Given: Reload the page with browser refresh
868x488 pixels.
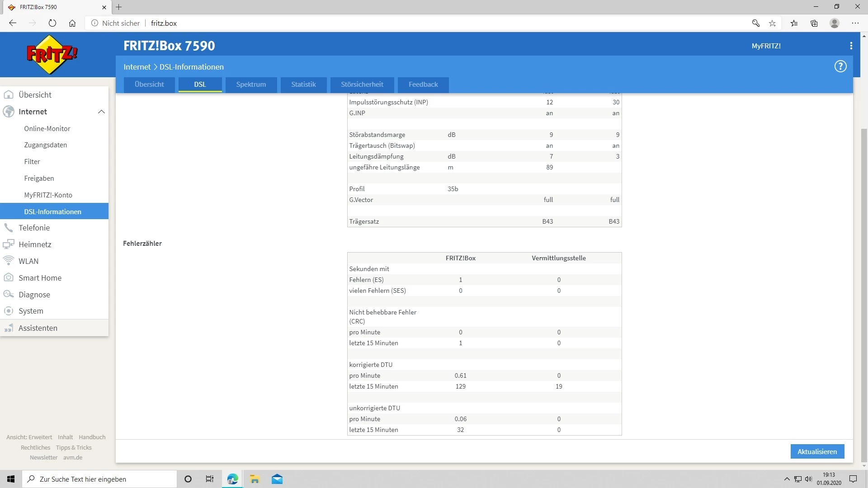Looking at the screenshot, I should [52, 23].
